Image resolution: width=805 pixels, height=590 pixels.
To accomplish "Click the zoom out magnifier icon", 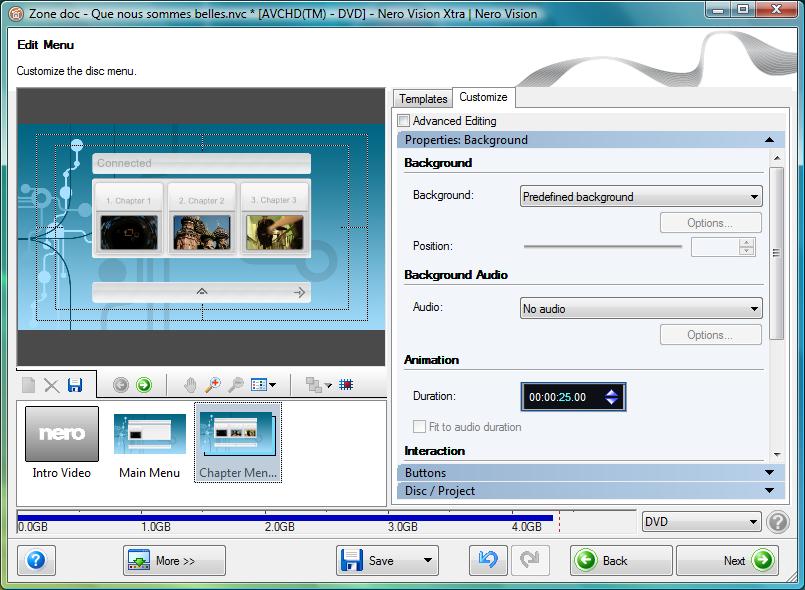I will pos(236,385).
